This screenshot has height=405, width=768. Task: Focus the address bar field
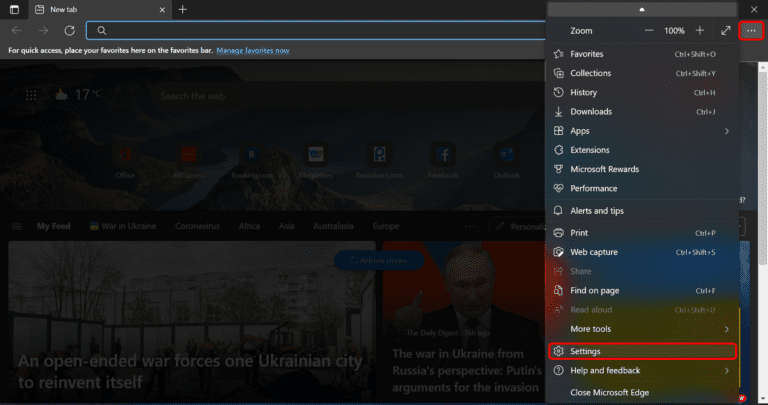coord(316,30)
